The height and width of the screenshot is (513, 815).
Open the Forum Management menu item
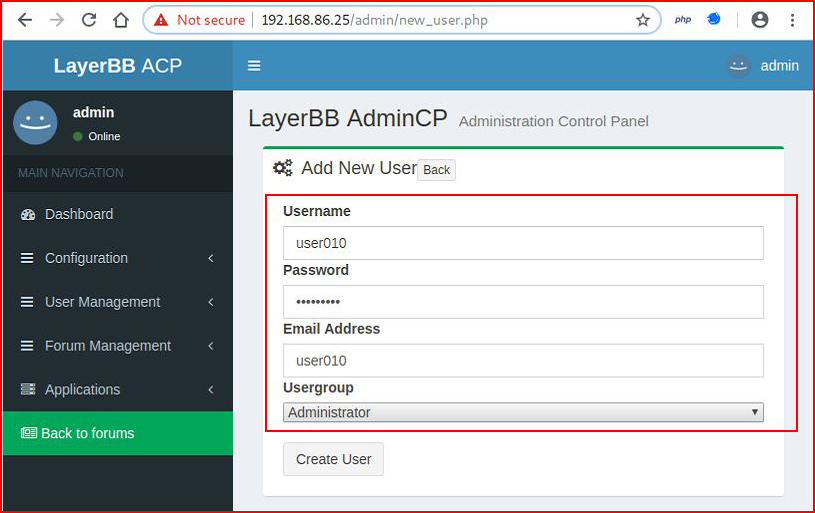118,346
